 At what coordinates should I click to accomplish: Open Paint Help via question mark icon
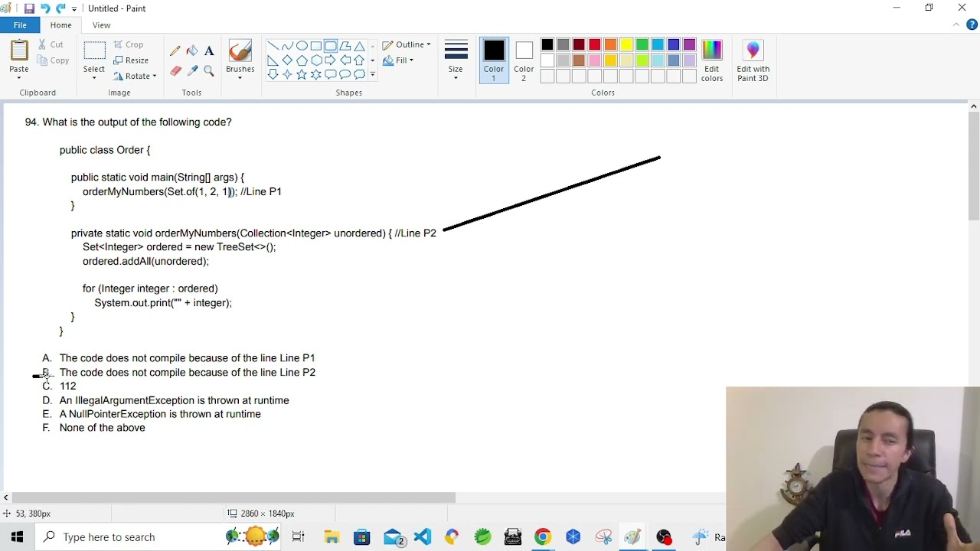[x=972, y=24]
